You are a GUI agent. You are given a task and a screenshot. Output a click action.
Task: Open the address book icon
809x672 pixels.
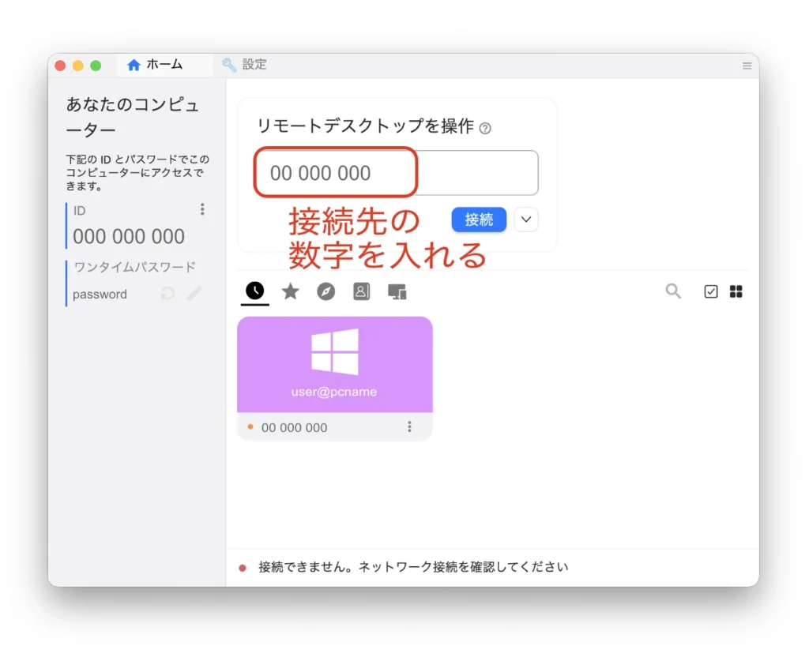click(x=361, y=291)
